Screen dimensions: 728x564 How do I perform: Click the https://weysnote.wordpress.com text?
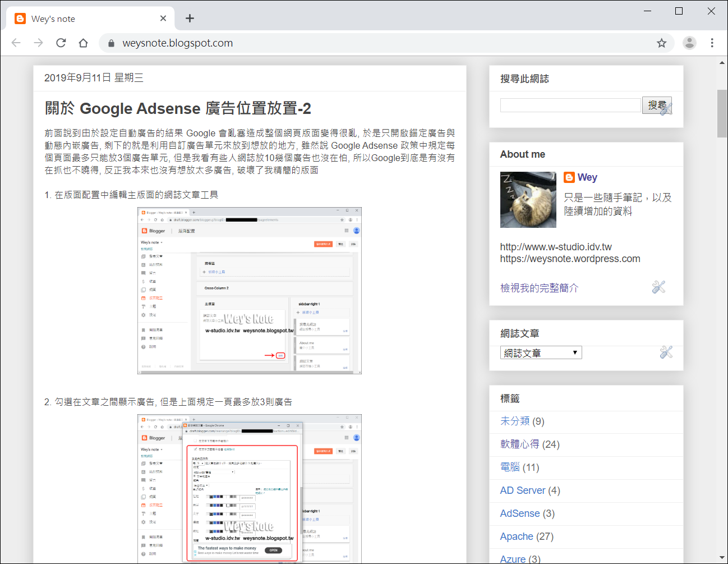(570, 259)
